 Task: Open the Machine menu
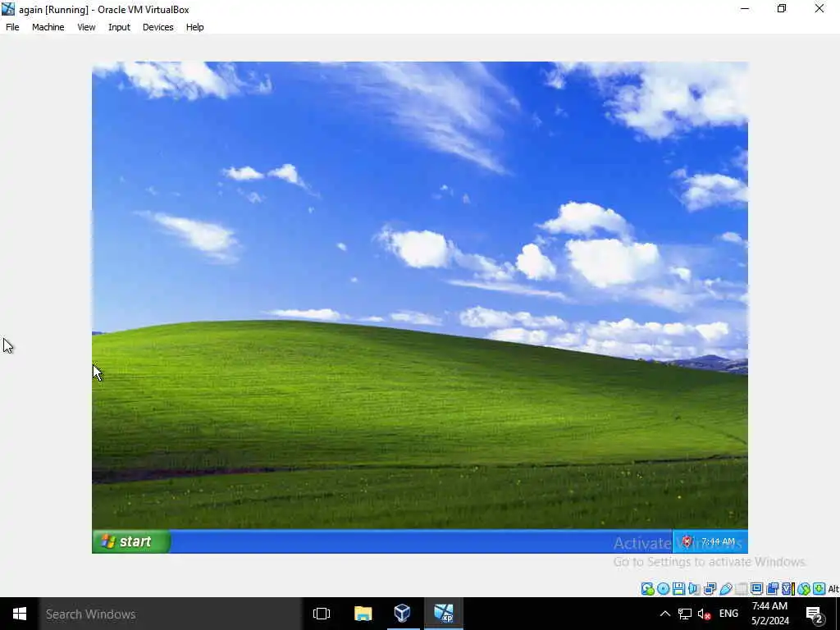click(x=48, y=27)
